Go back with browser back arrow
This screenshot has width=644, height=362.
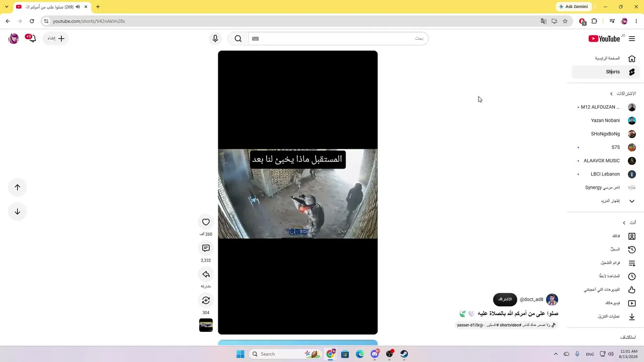point(8,21)
